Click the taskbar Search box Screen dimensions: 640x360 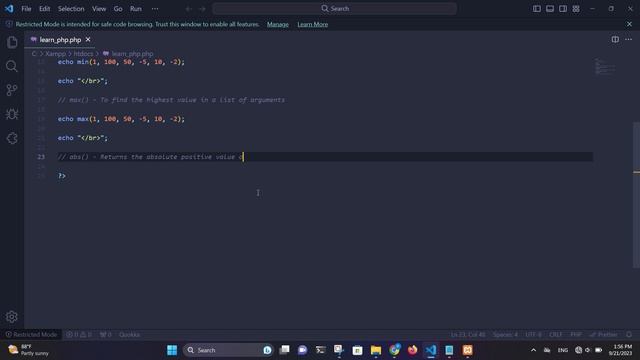(229, 350)
